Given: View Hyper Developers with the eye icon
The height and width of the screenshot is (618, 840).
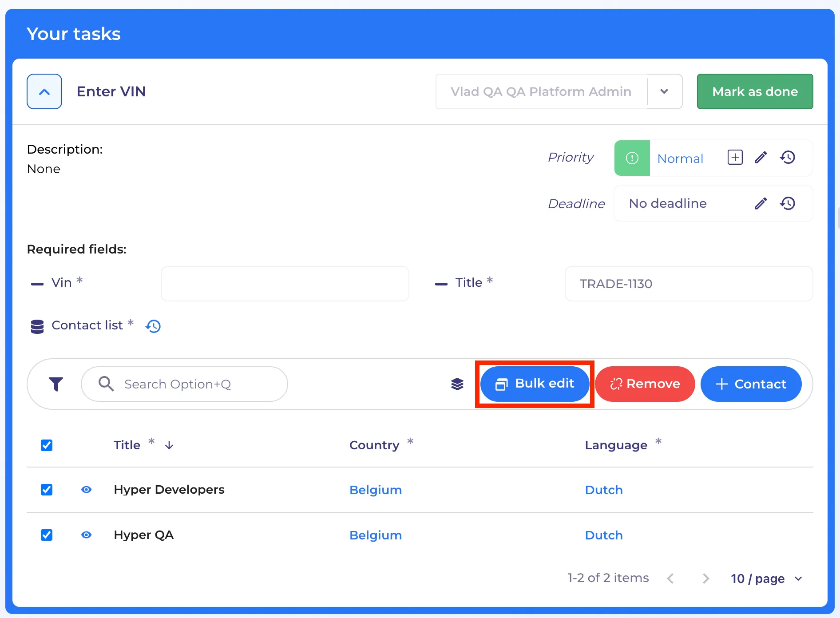Looking at the screenshot, I should click(87, 490).
